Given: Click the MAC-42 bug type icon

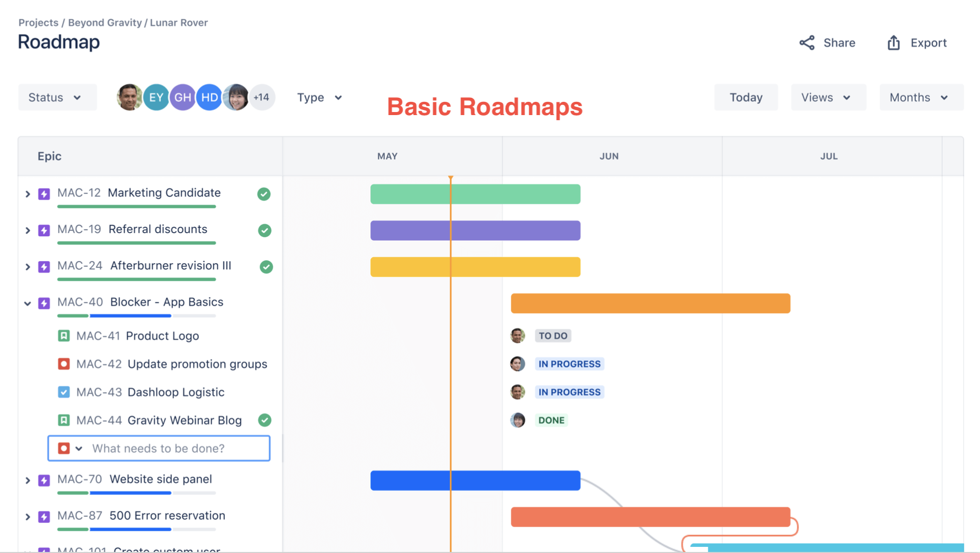Looking at the screenshot, I should point(64,364).
